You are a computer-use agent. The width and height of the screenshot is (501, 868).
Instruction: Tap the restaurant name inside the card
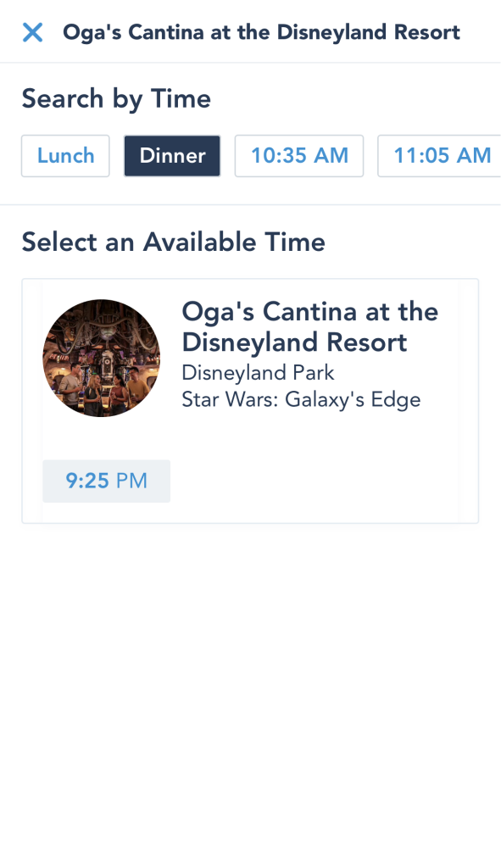[310, 326]
